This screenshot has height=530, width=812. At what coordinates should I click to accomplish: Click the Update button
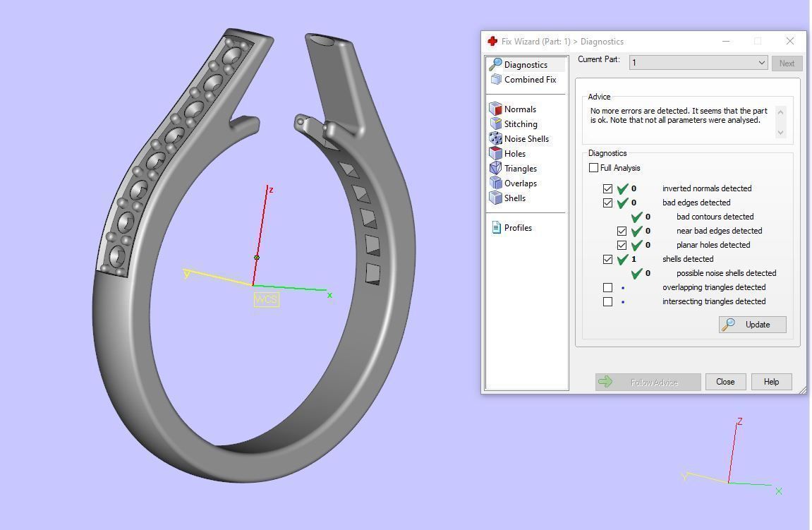[753, 325]
